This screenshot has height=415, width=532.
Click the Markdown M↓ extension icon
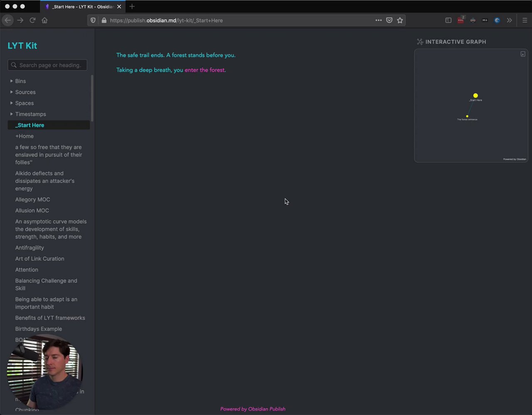485,20
